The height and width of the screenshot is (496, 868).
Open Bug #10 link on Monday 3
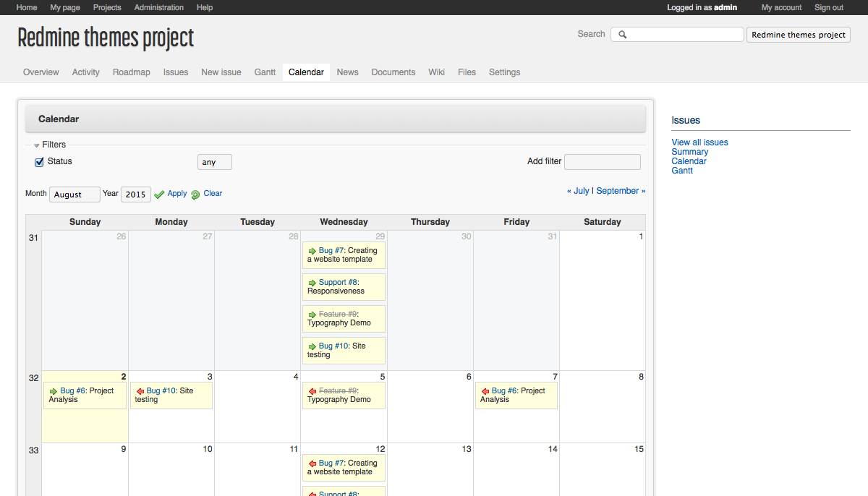161,391
